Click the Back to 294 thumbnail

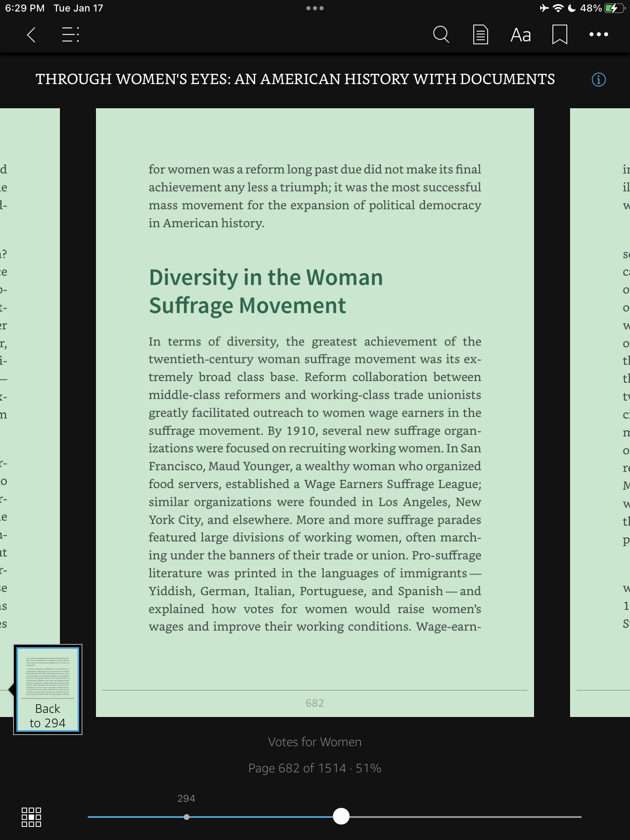point(48,689)
